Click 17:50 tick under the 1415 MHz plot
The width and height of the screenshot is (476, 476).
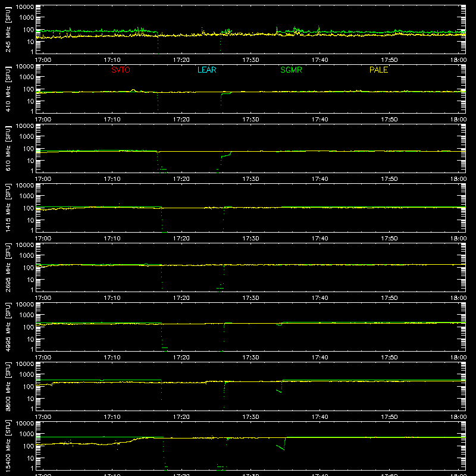tap(389, 239)
